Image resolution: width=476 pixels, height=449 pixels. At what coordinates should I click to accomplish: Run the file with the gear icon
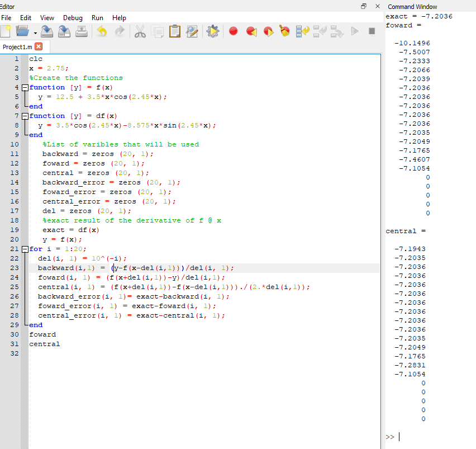click(x=212, y=32)
